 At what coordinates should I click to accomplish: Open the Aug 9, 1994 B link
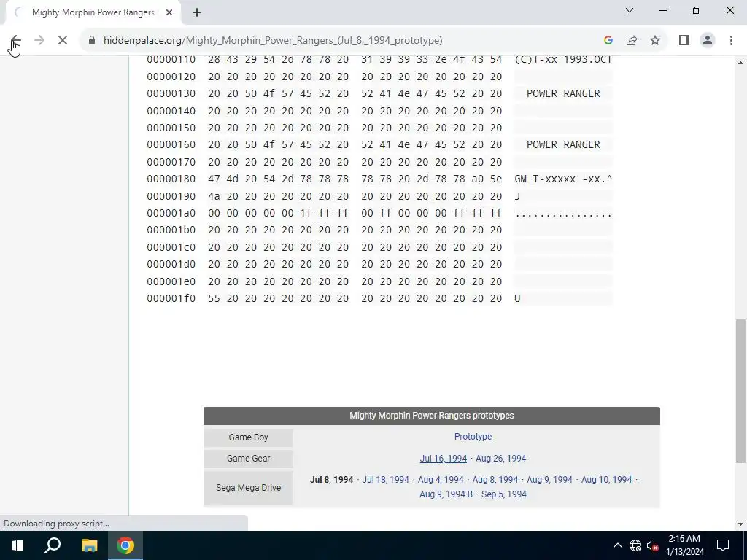[446, 494]
